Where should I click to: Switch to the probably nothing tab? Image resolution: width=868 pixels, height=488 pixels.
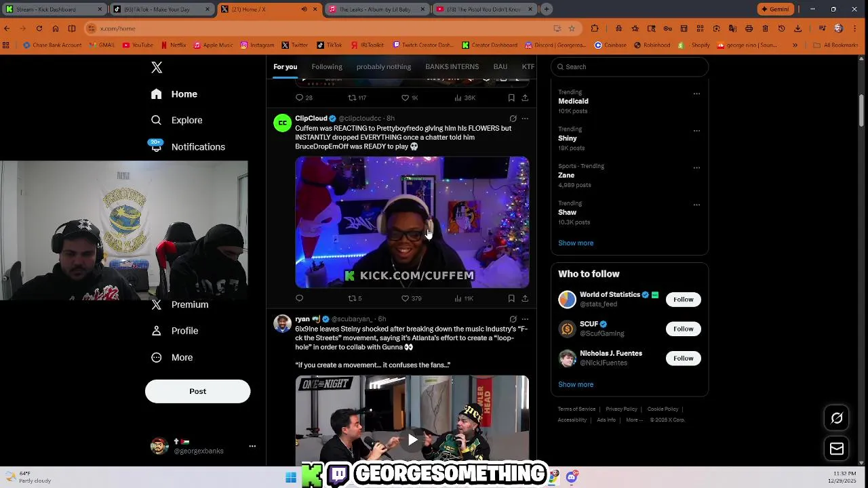coord(384,66)
